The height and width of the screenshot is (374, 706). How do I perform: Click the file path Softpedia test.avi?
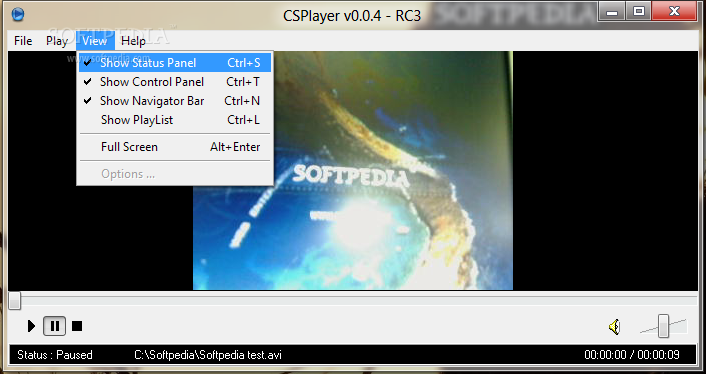coord(208,355)
